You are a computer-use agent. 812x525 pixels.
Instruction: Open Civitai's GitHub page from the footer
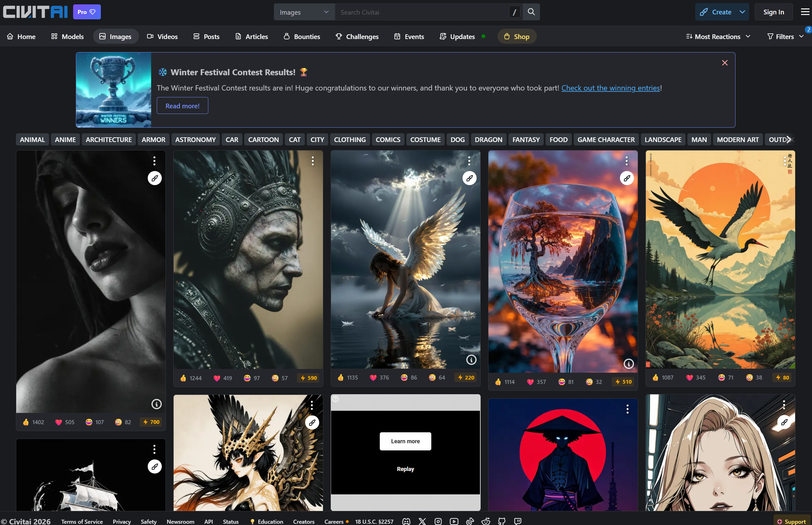tap(502, 521)
